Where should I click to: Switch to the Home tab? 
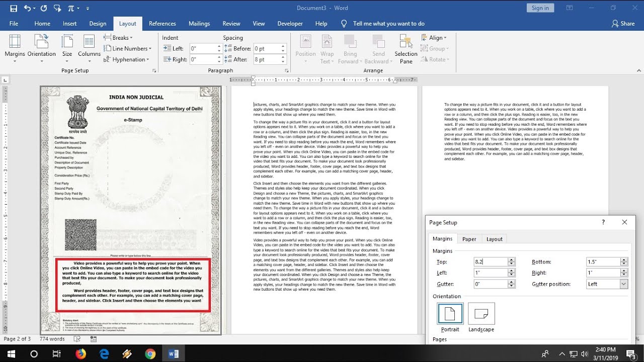tap(42, 24)
